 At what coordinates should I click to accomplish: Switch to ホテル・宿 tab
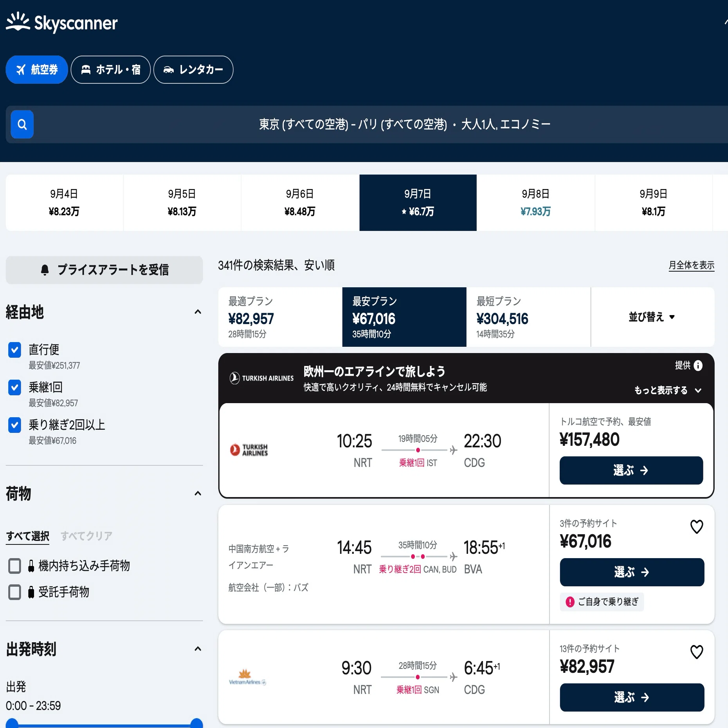point(111,70)
